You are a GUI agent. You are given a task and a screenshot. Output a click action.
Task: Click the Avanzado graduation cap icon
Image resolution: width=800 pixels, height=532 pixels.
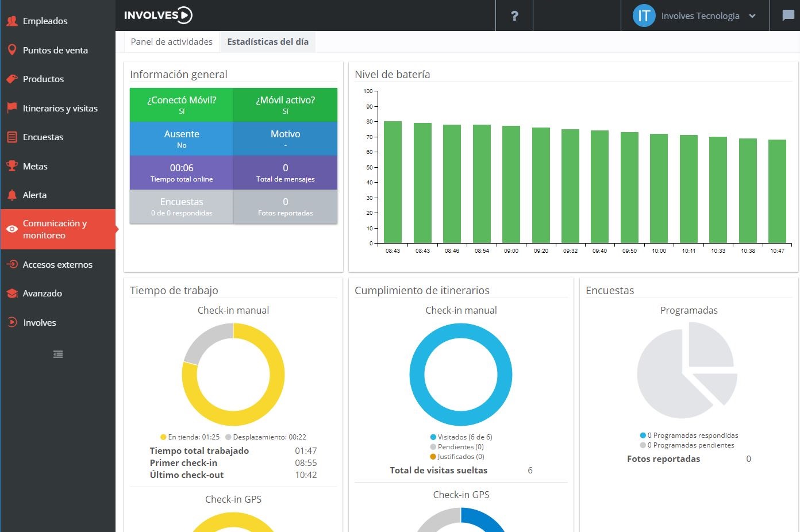pyautogui.click(x=11, y=294)
